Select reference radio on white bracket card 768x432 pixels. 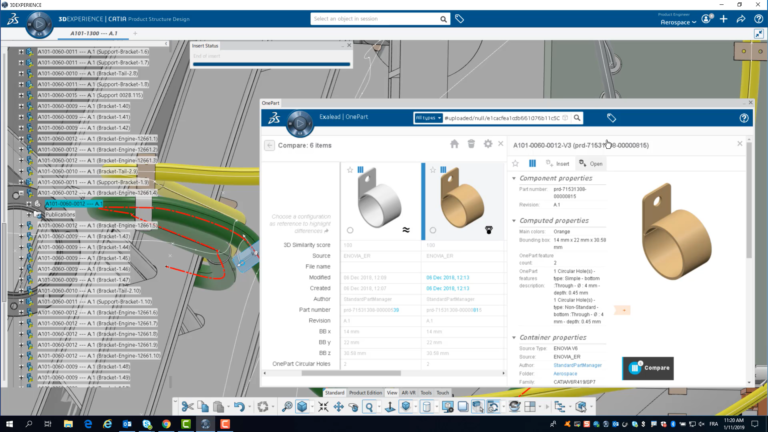pyautogui.click(x=350, y=230)
